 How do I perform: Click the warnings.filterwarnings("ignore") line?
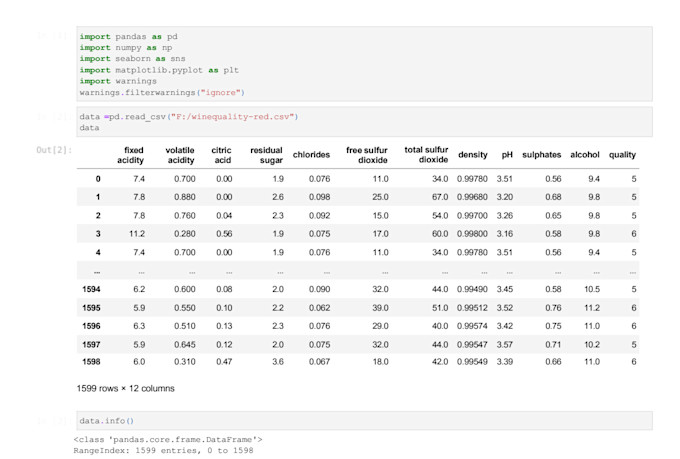point(162,92)
